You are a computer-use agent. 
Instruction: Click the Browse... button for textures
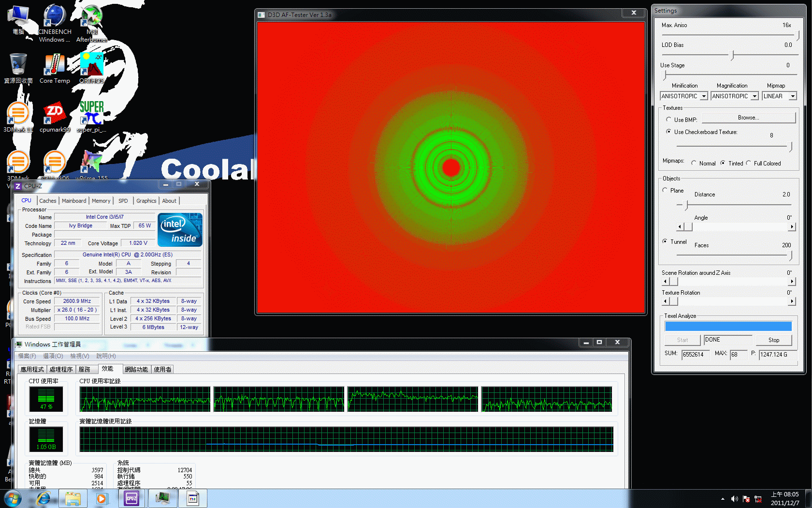point(748,118)
